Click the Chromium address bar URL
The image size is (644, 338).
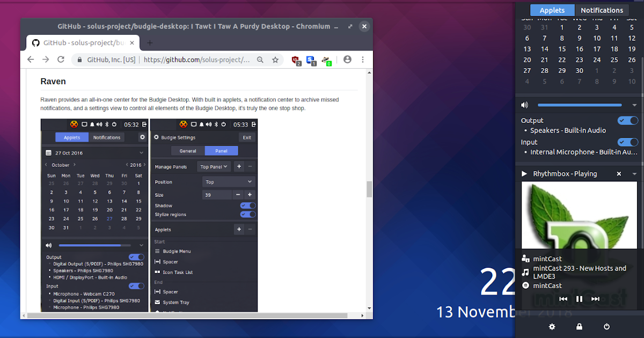pos(196,60)
